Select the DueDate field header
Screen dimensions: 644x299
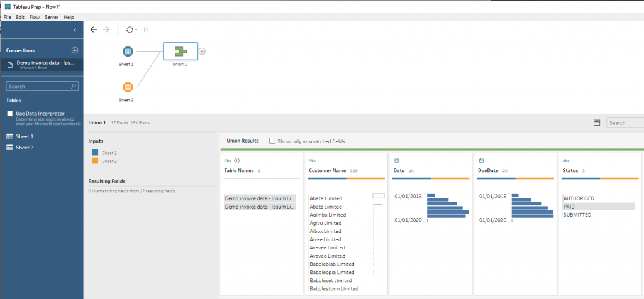coord(488,171)
